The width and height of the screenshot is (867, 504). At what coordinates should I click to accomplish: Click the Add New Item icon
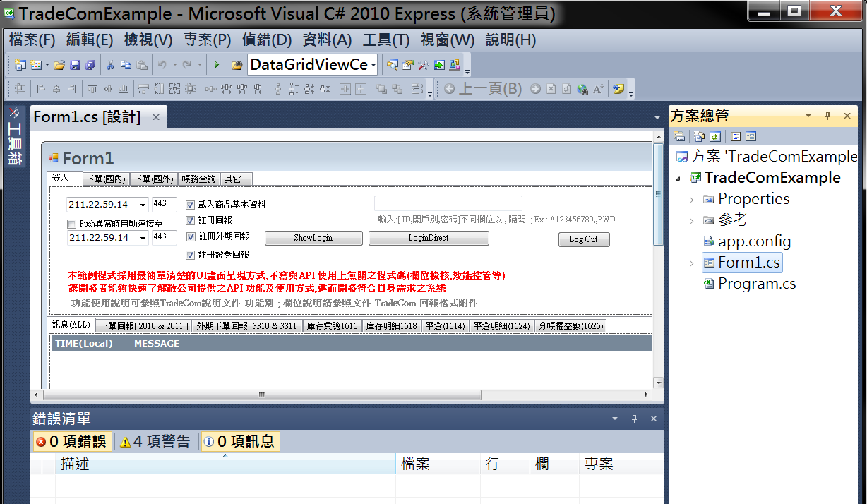pos(36,65)
